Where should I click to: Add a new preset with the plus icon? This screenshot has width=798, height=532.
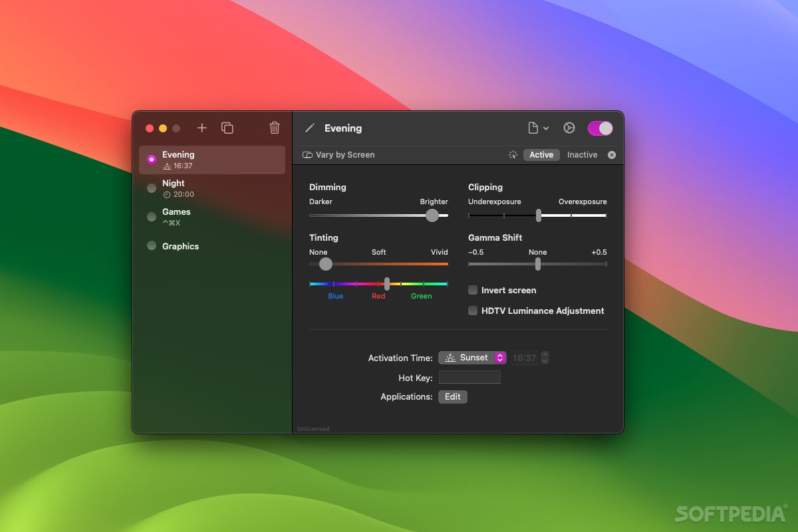[201, 128]
